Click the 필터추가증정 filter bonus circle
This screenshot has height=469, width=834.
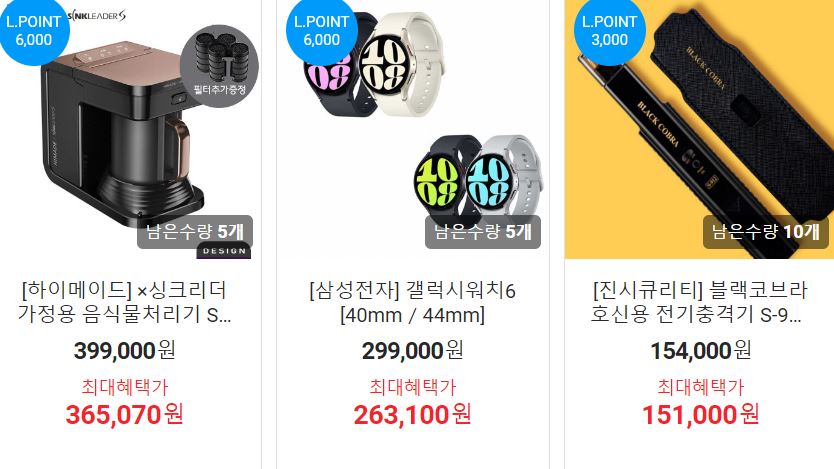[220, 65]
